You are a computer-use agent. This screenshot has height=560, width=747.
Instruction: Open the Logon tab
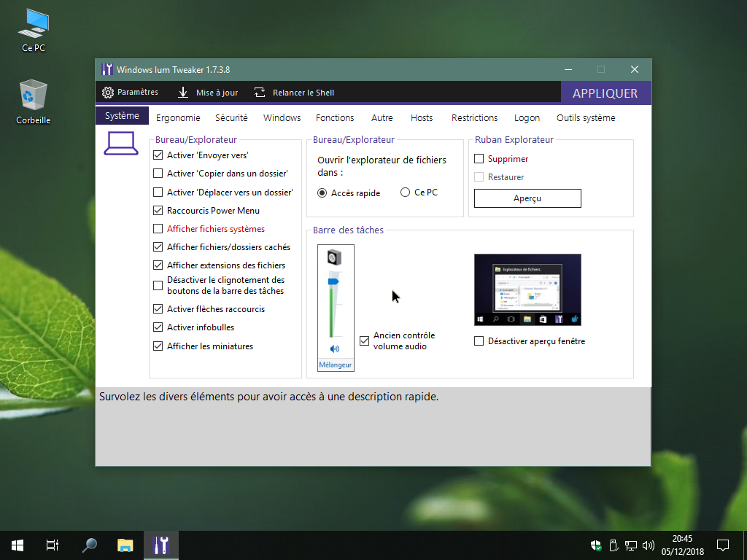pos(527,117)
